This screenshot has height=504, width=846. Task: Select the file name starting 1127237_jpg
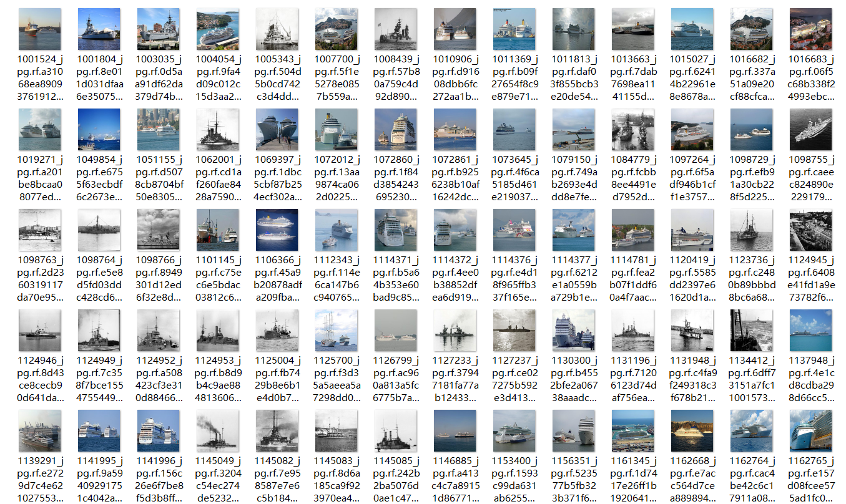click(x=514, y=379)
